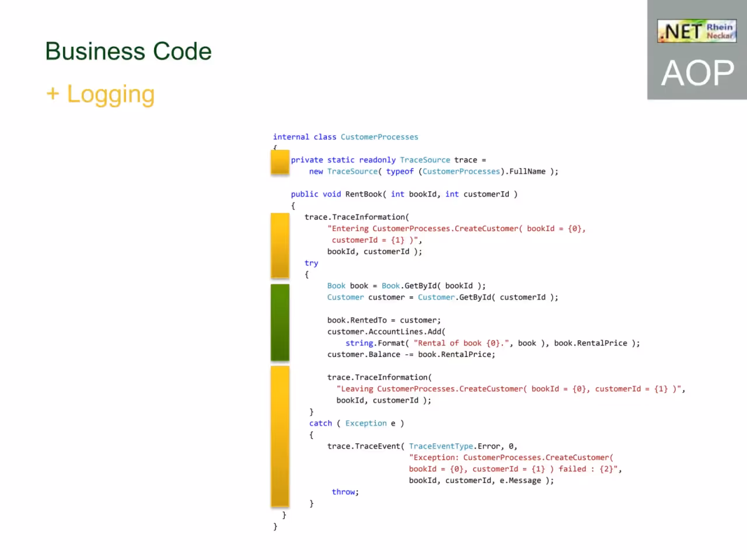
Task: Click the .NET Rhein Neckar logo
Action: click(x=697, y=31)
